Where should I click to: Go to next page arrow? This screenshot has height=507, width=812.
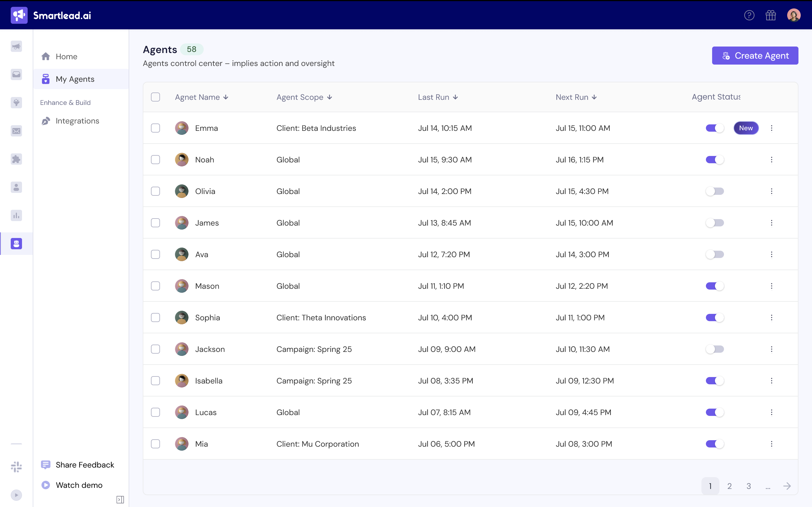tap(787, 486)
